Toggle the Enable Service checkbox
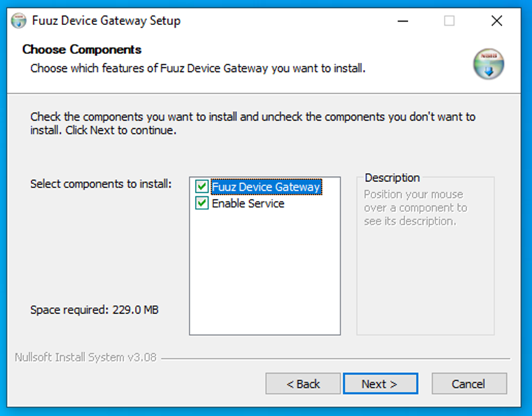Screen dimensions: 532x416 (x=202, y=203)
